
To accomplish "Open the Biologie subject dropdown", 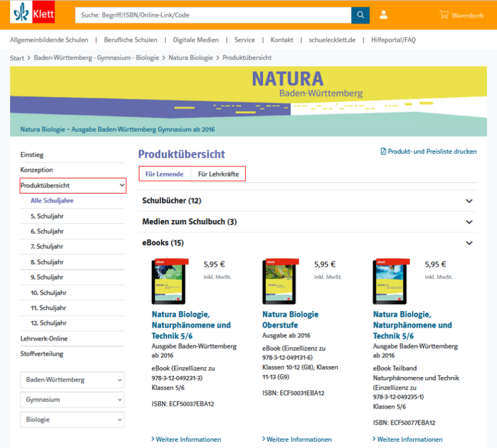I will [72, 420].
